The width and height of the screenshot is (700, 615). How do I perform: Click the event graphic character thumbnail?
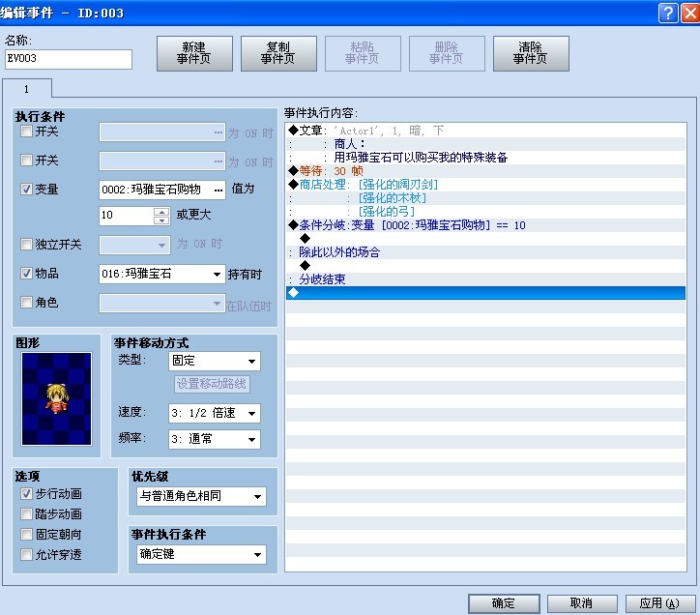(x=56, y=398)
